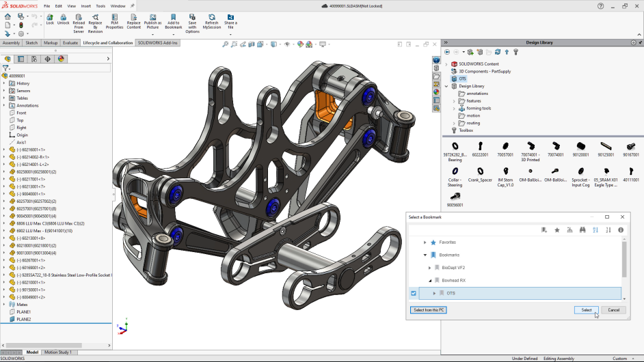Image resolution: width=644 pixels, height=362 pixels.
Task: Click Reload From Server icon
Action: click(x=79, y=17)
